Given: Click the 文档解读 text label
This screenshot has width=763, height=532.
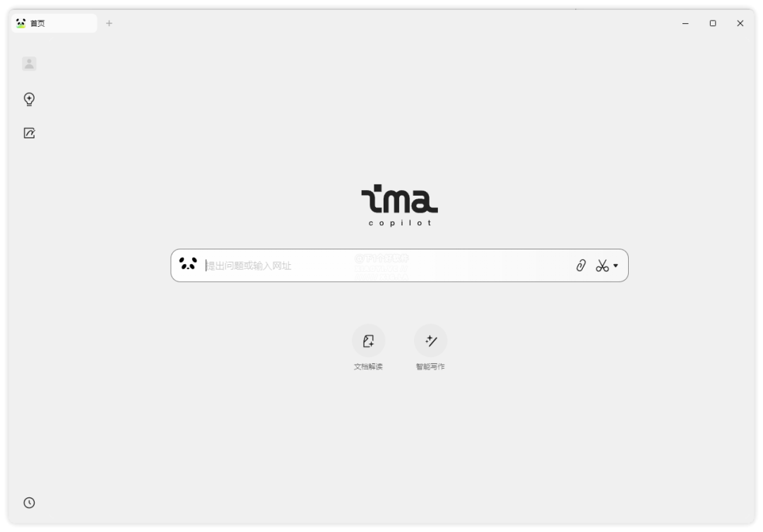Looking at the screenshot, I should click(368, 367).
